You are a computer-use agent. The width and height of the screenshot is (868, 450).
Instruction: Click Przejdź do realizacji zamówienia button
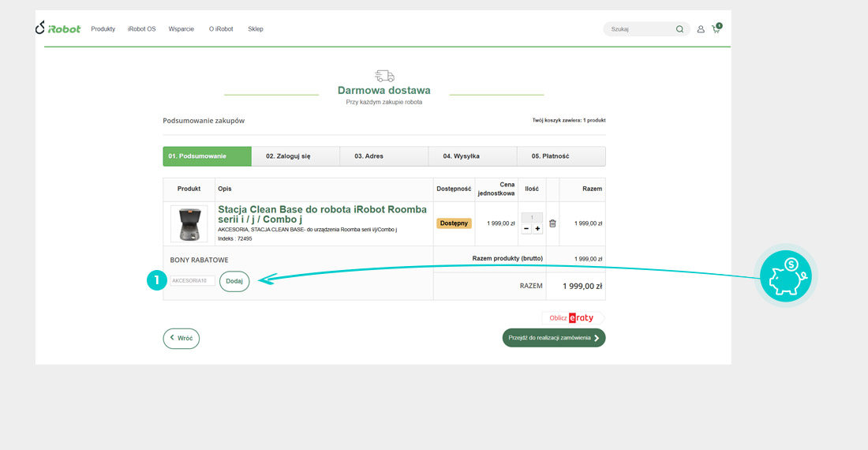point(554,338)
